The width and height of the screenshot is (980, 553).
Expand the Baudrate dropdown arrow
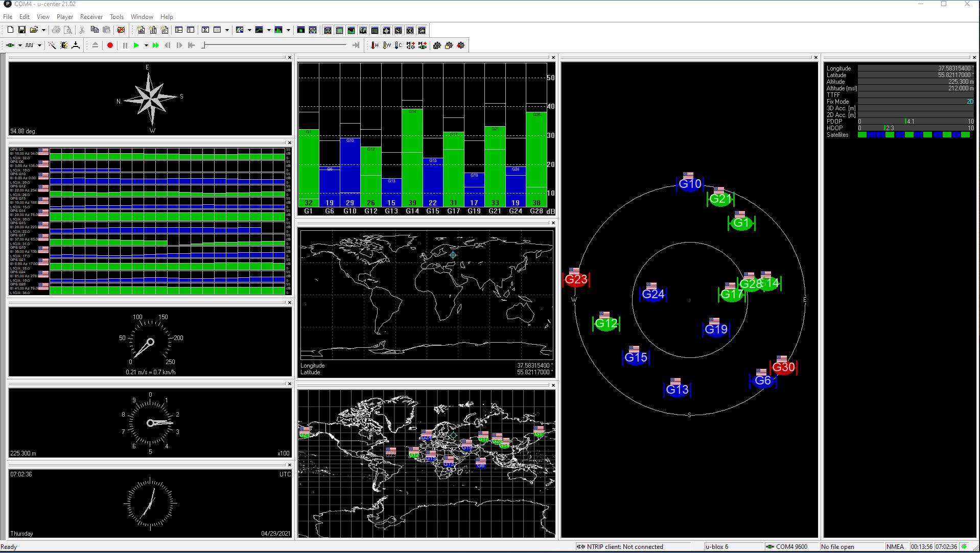(x=39, y=45)
